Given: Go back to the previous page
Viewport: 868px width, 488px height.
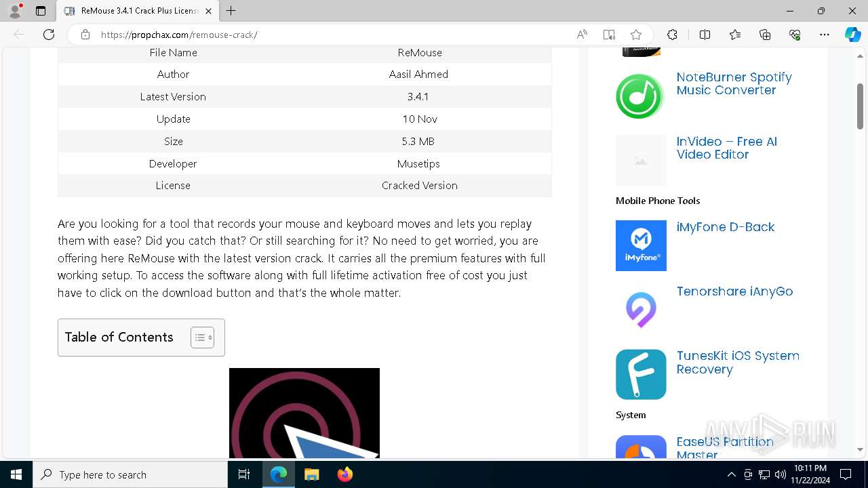Looking at the screenshot, I should click(19, 35).
